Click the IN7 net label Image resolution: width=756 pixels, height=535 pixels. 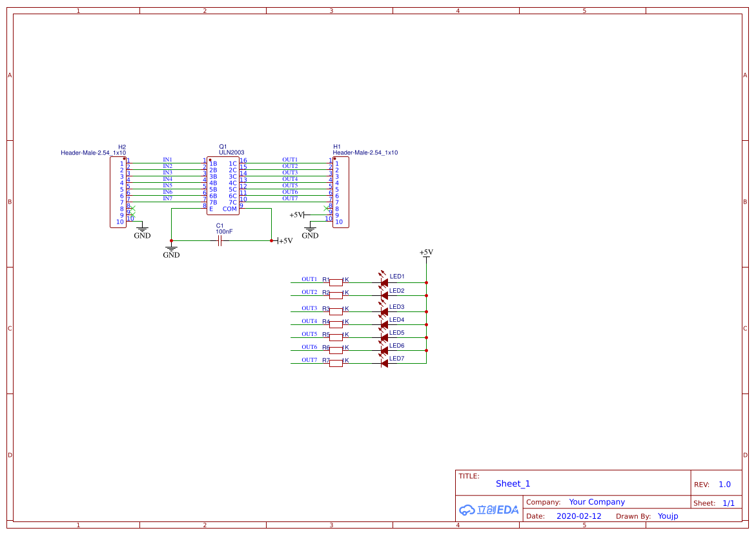[x=167, y=198]
